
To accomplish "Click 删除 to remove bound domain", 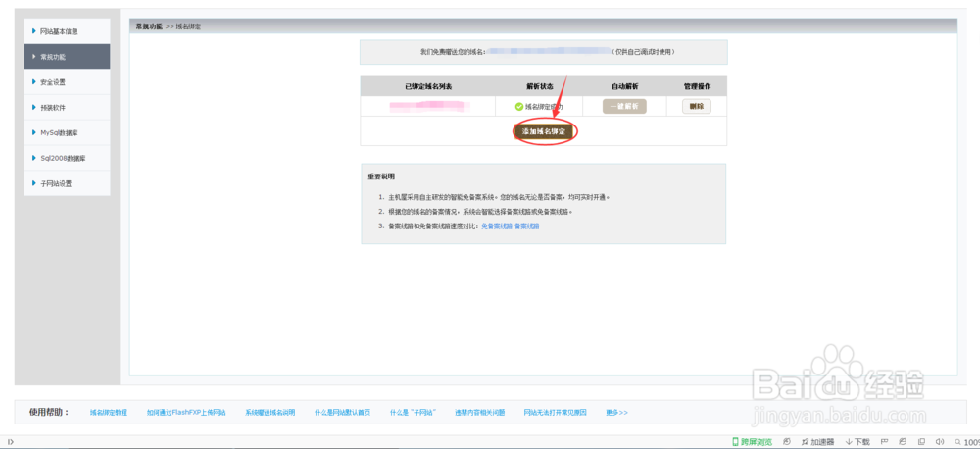I will (696, 106).
